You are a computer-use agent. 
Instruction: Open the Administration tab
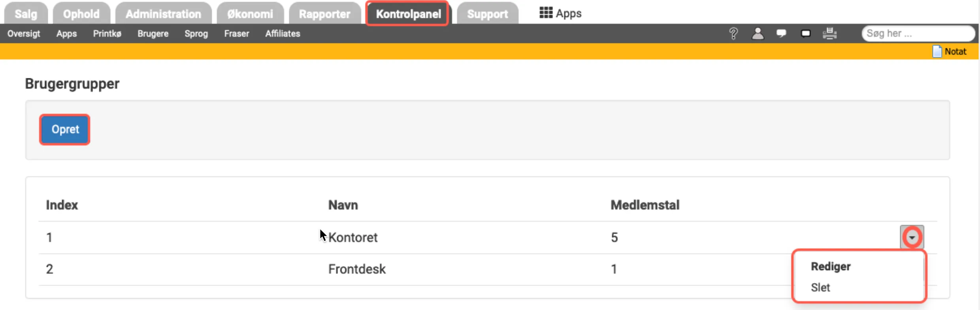tap(163, 14)
